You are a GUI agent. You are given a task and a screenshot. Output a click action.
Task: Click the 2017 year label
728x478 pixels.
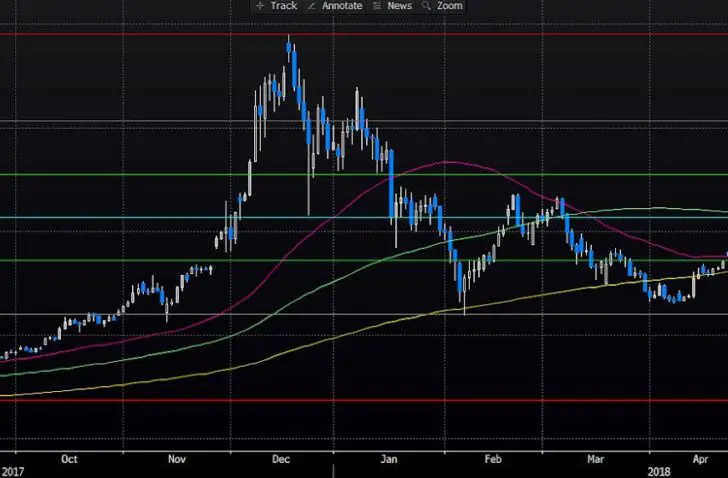coord(12,472)
